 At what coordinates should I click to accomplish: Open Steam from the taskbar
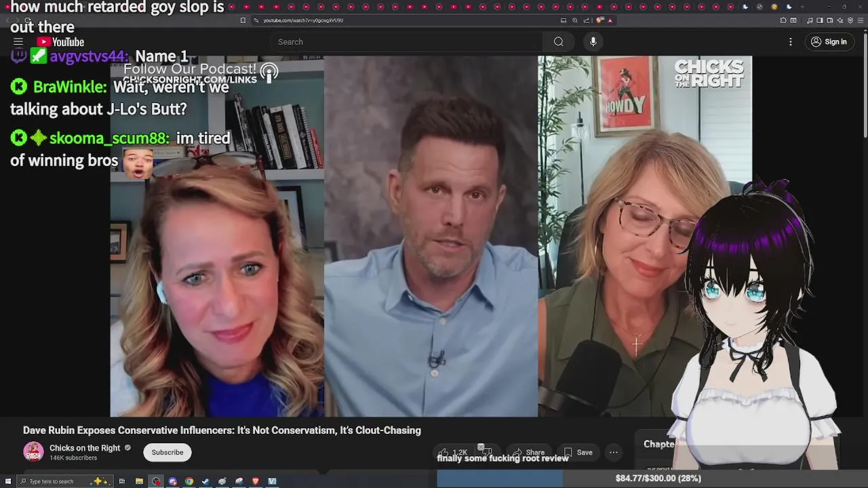[x=205, y=481]
